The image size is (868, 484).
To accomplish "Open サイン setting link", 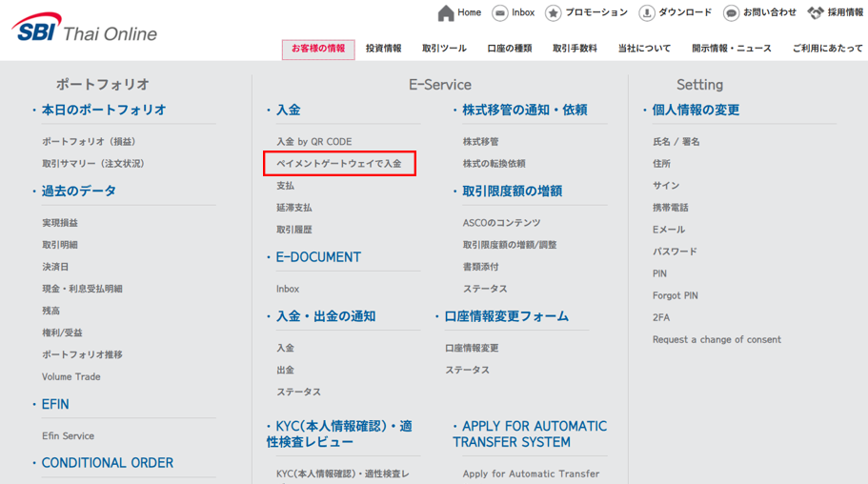I will pyautogui.click(x=666, y=186).
